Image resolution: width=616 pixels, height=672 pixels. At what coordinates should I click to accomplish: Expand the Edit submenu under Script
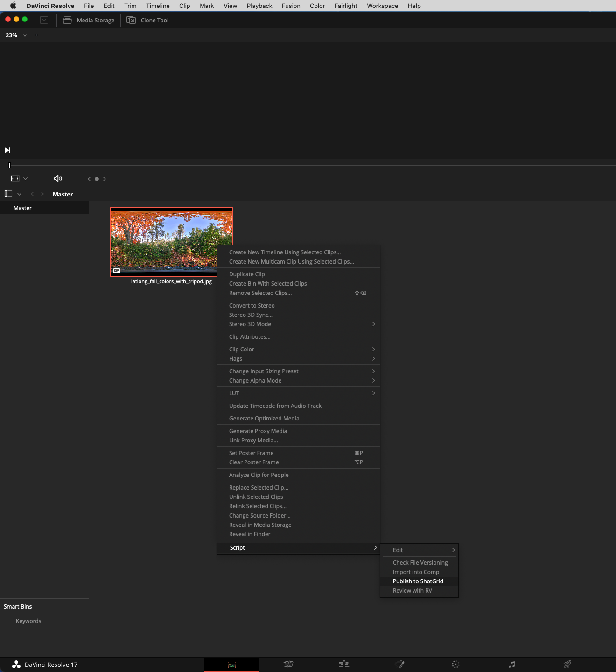(x=420, y=550)
